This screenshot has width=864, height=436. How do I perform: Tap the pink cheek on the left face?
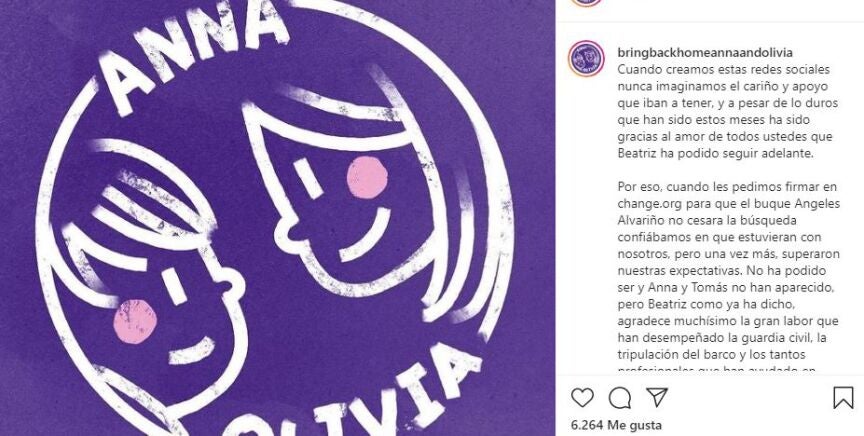(135, 321)
